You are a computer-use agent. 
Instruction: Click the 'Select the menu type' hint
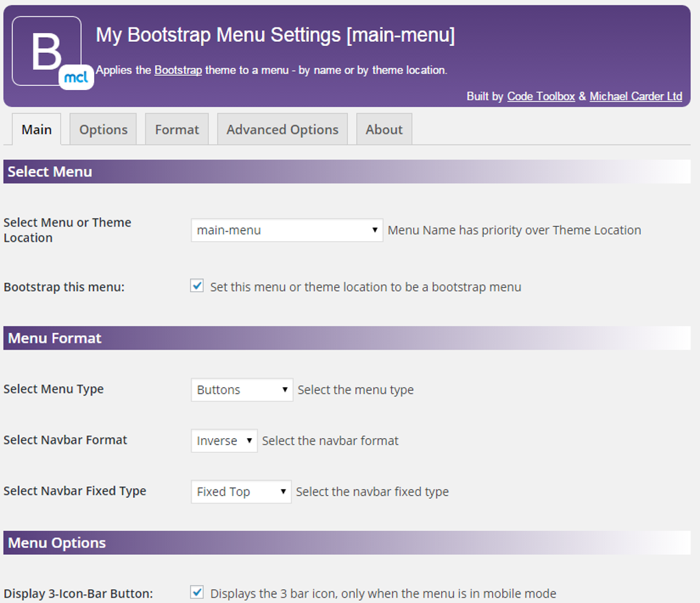(355, 390)
